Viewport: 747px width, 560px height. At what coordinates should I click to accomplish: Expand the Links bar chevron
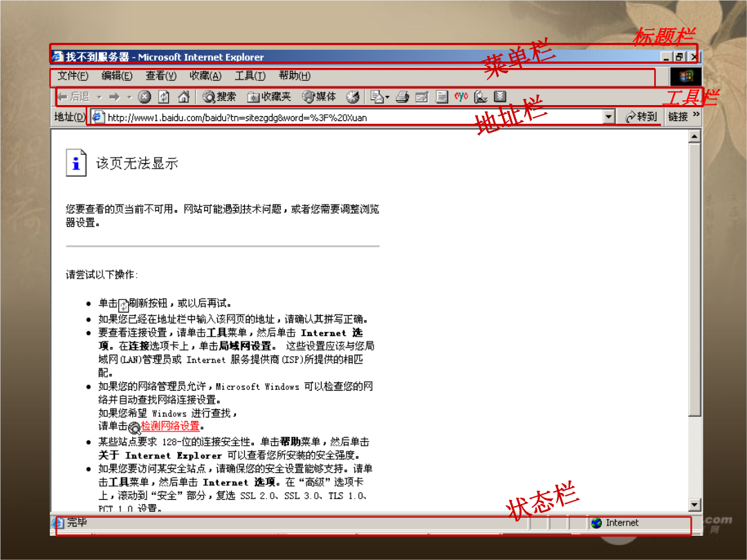click(696, 114)
